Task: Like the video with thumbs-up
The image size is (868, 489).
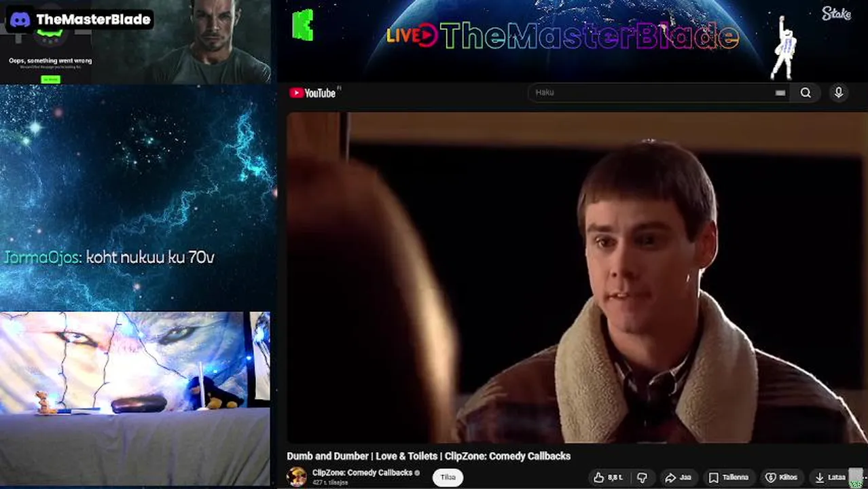Action: coord(609,477)
